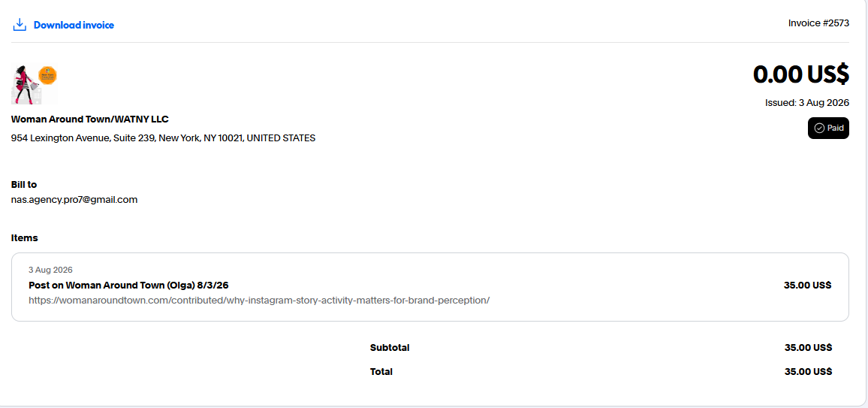Open the womanaroundtown.com article URL
Image resolution: width=868 pixels, height=408 pixels.
[x=259, y=301]
